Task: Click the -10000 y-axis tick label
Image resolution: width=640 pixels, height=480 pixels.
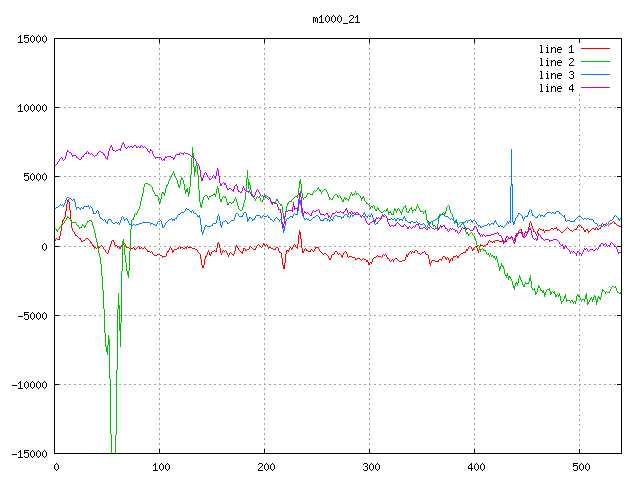Action: [x=29, y=384]
